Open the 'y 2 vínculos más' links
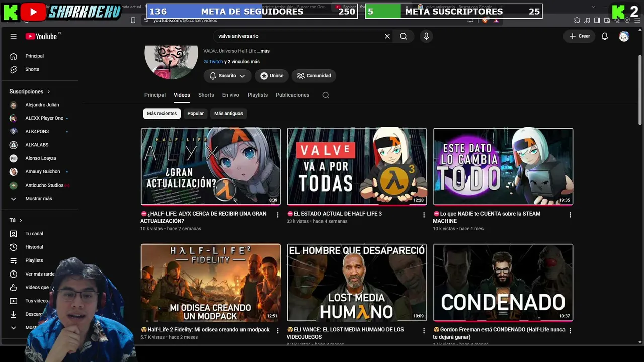The image size is (644, 362). click(242, 62)
